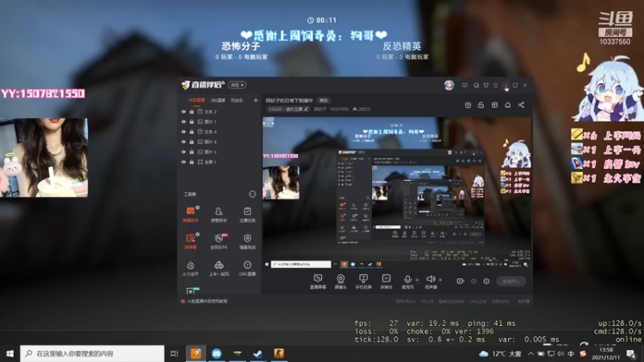This screenshot has width=644, height=362.
Task: Click the Windows taskbar search box
Action: (93, 353)
